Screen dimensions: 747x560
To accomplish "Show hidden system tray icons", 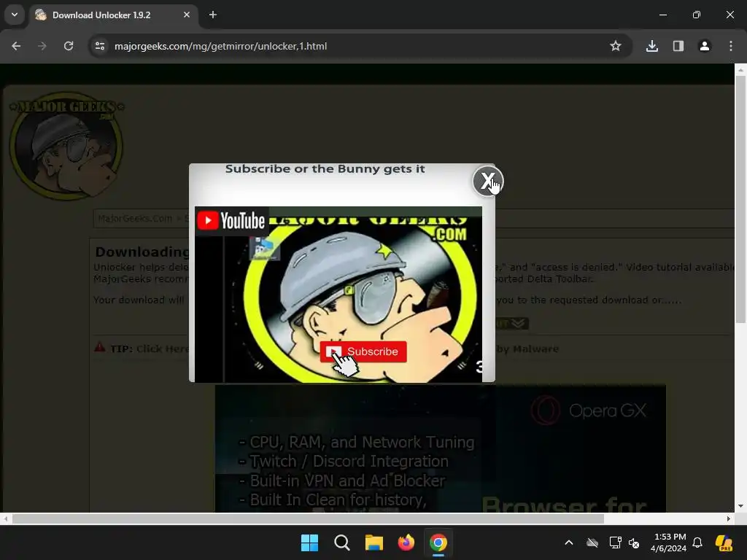I will pos(569,542).
